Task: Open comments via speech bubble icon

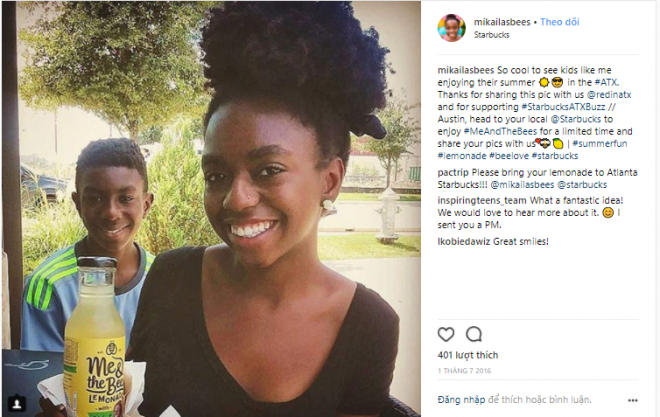Action: (474, 335)
